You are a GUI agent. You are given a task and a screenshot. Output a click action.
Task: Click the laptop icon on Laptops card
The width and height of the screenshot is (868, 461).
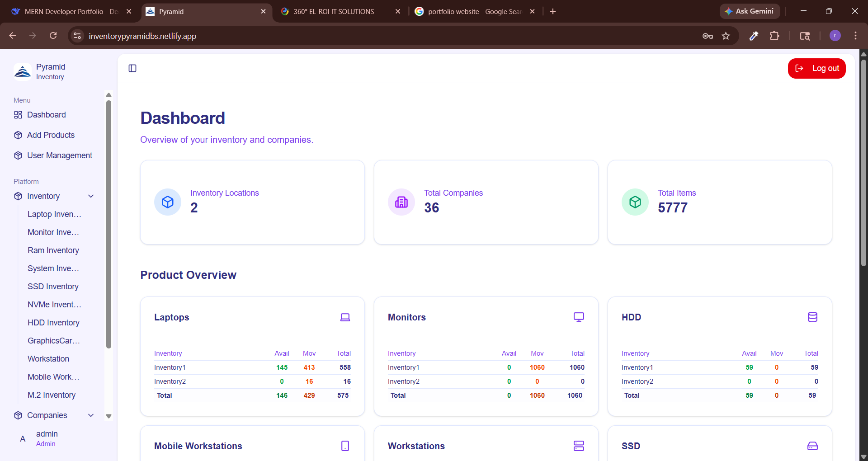345,317
